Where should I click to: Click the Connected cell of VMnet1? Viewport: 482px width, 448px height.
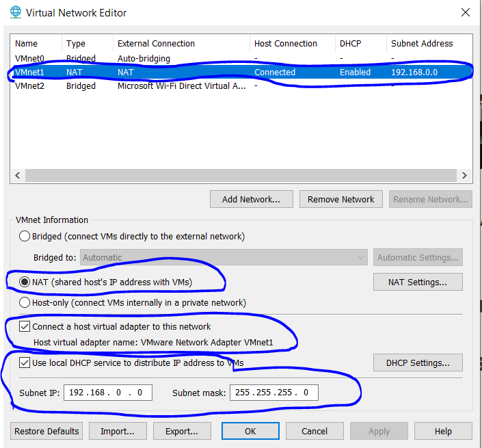click(275, 72)
